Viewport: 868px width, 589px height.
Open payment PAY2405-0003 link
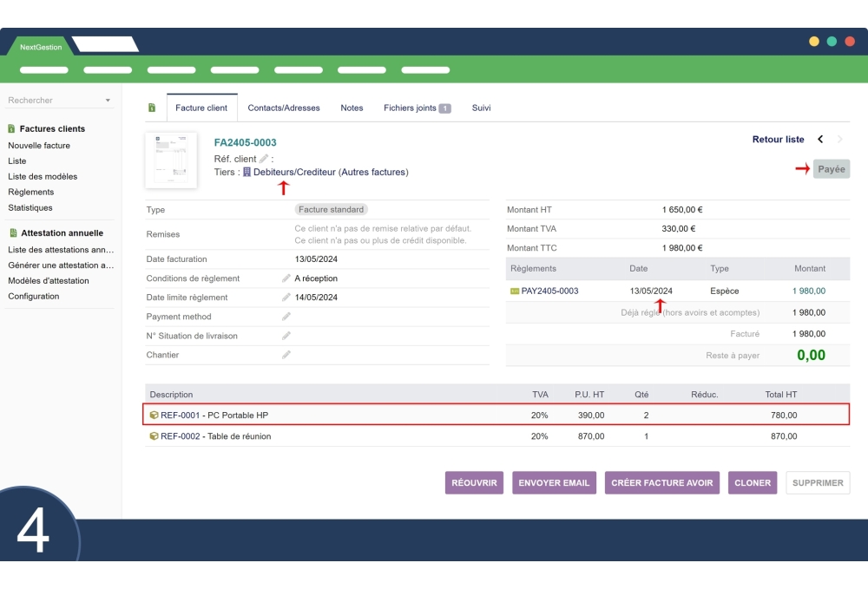coord(549,291)
